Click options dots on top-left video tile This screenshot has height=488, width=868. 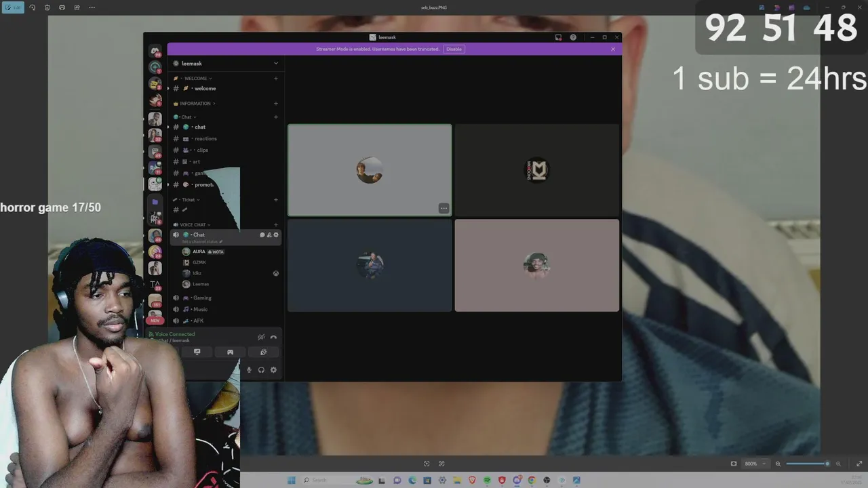tap(443, 209)
